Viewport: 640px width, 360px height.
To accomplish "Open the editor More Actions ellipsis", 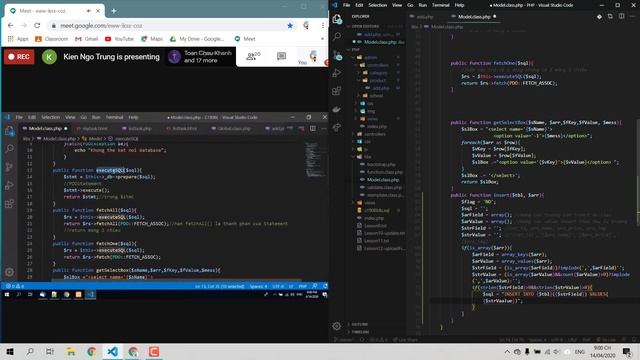I will (632, 17).
